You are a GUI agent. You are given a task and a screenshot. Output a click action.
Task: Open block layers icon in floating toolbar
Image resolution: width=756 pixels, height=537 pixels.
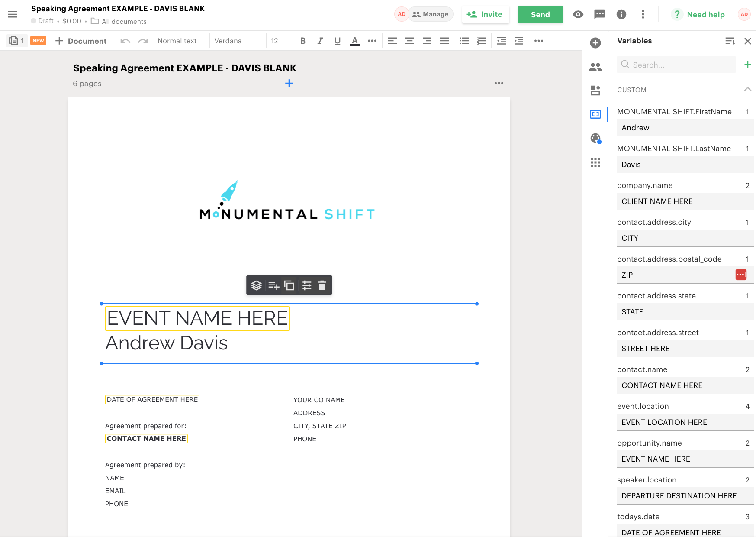pyautogui.click(x=257, y=285)
